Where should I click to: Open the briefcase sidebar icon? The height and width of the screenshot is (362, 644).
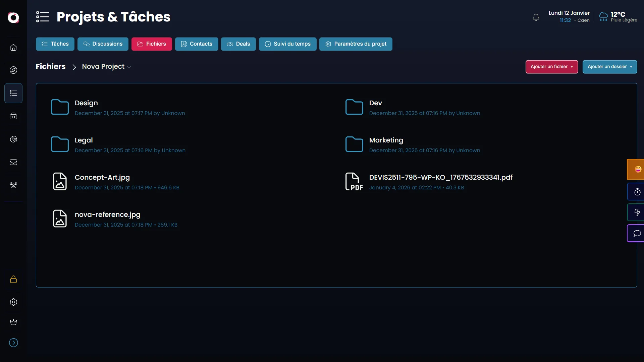[13, 116]
